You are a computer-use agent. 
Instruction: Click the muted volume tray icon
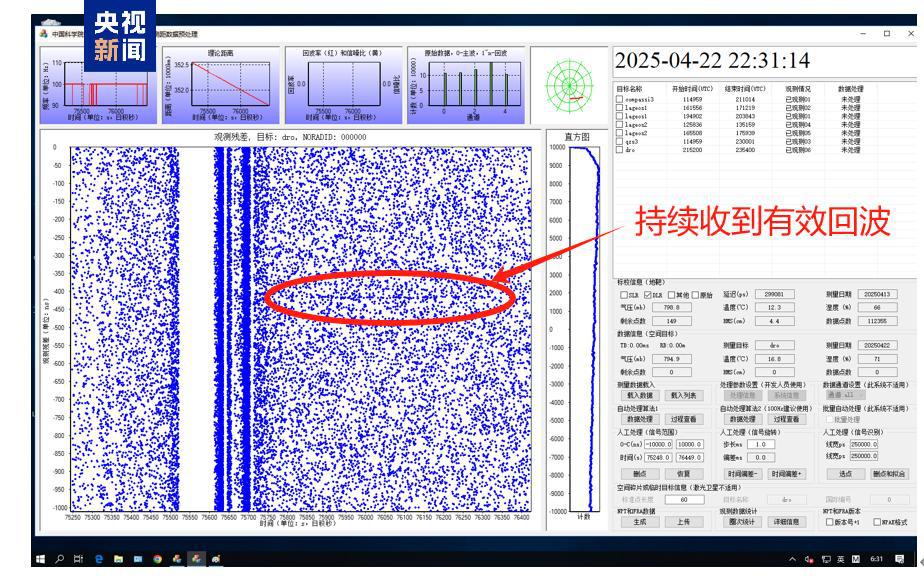(810, 559)
